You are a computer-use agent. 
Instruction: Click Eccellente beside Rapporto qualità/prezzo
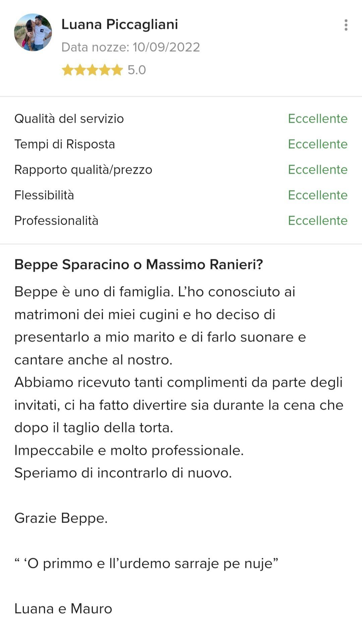point(317,170)
